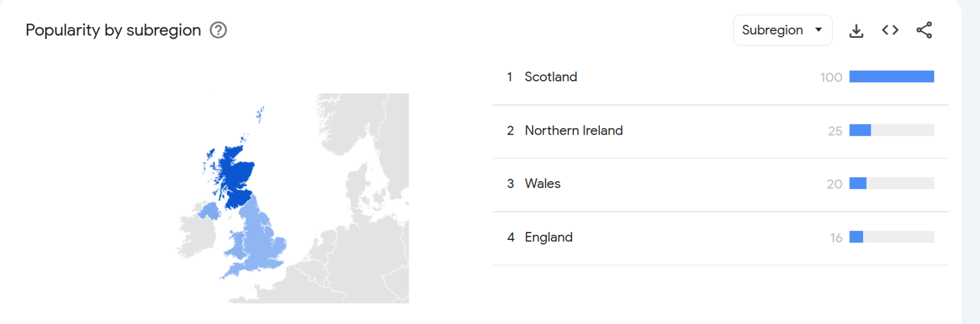980x324 pixels.
Task: Open the embed code icon
Action: 890,30
